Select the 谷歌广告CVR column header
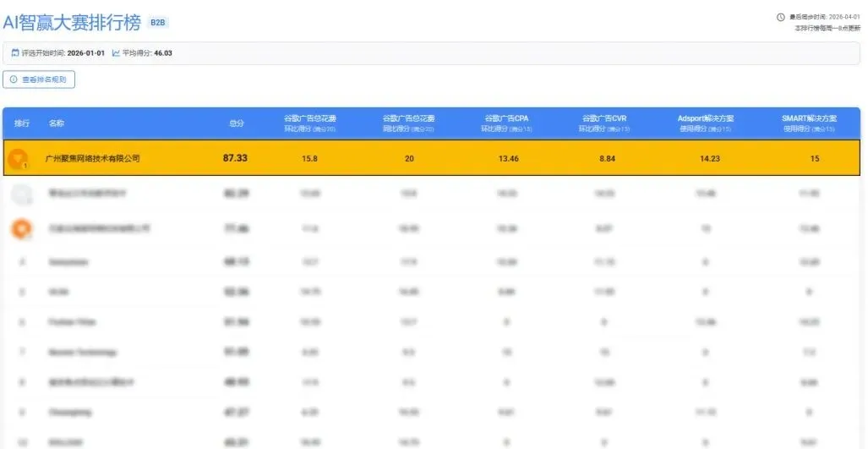The image size is (868, 449). click(x=606, y=123)
